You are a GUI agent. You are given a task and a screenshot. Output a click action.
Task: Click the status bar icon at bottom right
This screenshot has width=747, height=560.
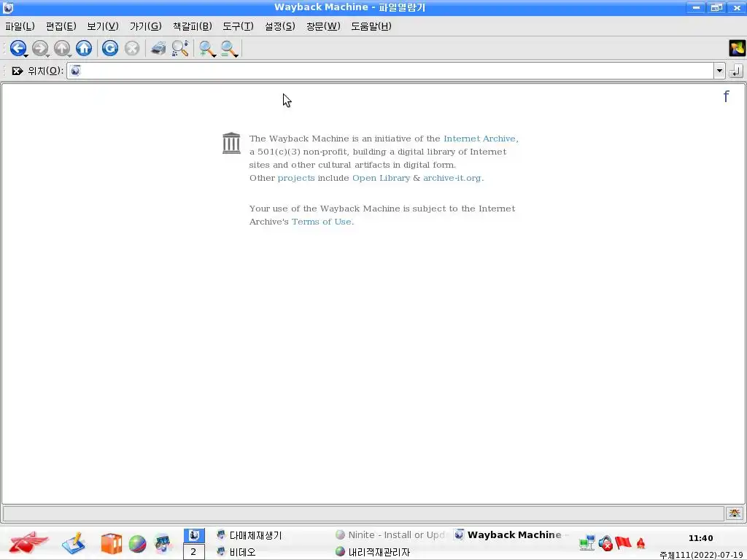(734, 513)
